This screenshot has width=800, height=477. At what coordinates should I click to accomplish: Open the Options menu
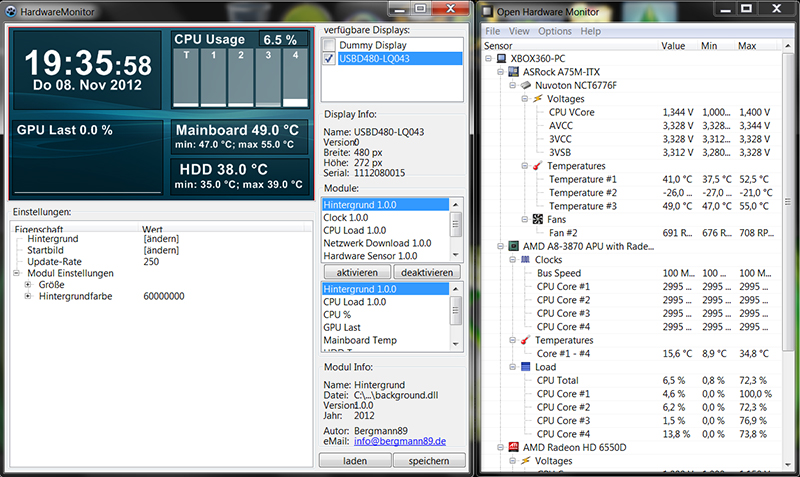pyautogui.click(x=555, y=31)
